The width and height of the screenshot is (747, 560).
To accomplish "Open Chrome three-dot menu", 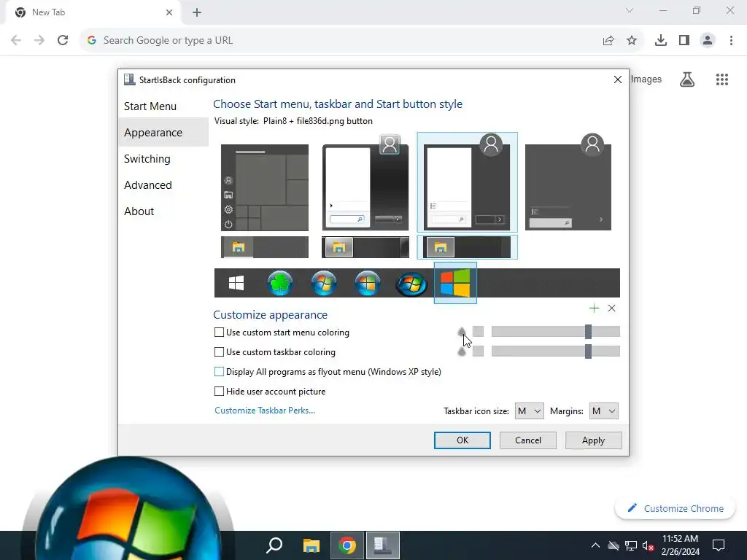I will click(731, 41).
